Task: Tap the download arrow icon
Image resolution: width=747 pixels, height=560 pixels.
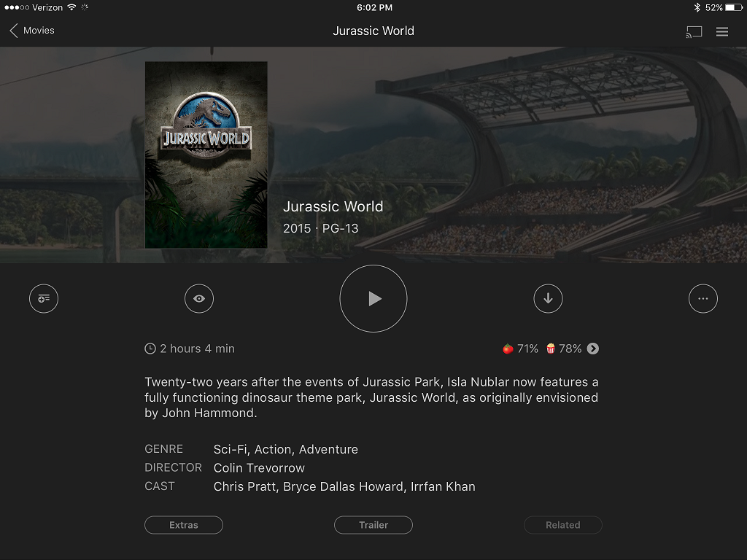Action: point(548,299)
